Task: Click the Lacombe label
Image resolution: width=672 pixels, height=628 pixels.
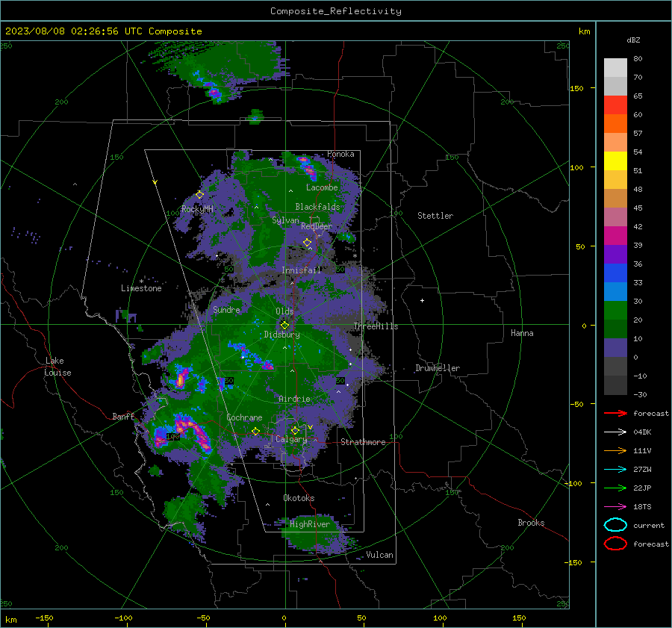Action: point(322,187)
